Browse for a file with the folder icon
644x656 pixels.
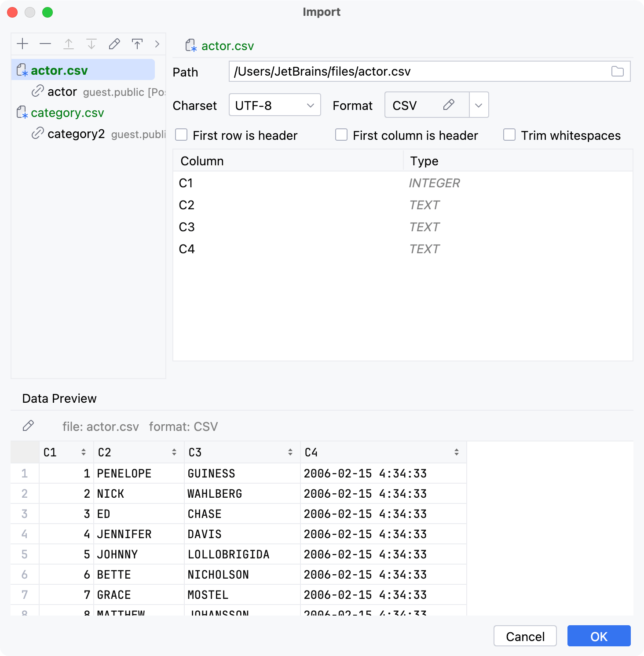click(x=618, y=71)
